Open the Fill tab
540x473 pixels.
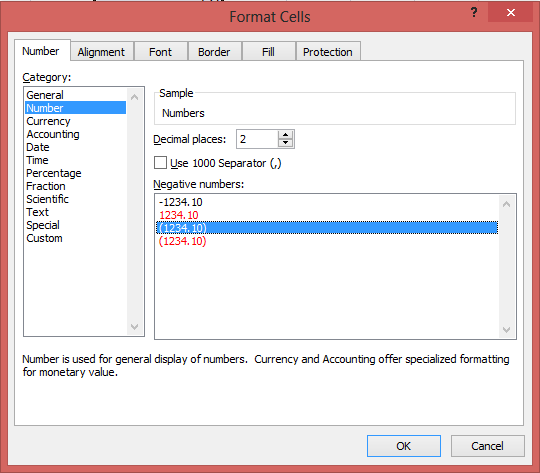pos(268,52)
